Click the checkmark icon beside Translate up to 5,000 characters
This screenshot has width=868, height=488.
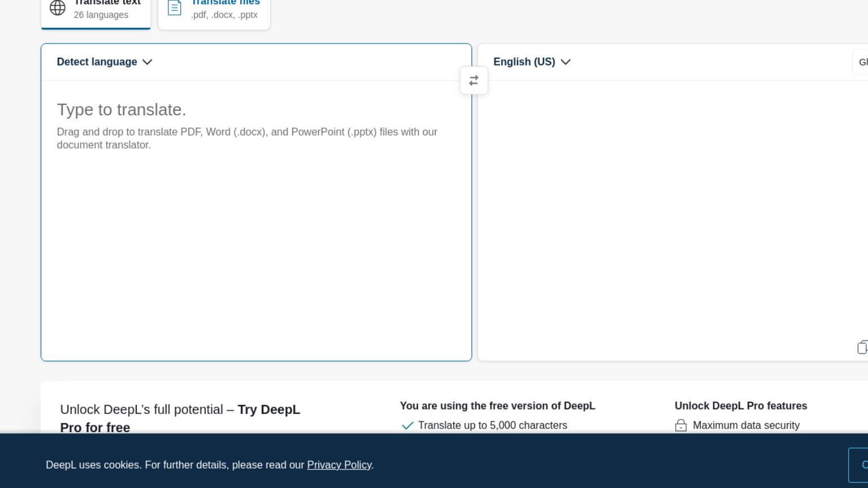[407, 425]
